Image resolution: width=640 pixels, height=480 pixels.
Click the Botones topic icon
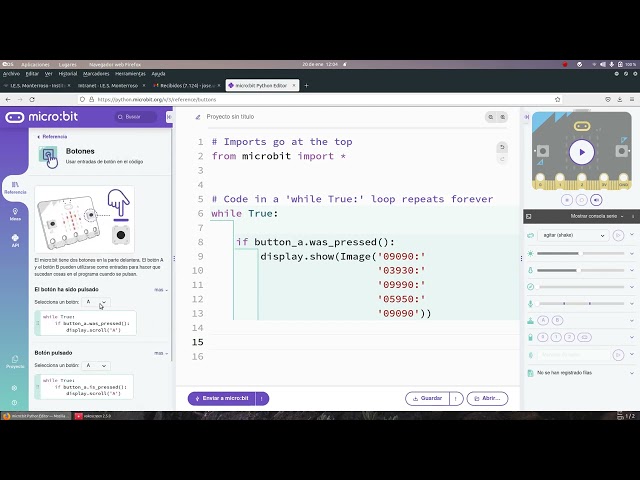[x=48, y=156]
